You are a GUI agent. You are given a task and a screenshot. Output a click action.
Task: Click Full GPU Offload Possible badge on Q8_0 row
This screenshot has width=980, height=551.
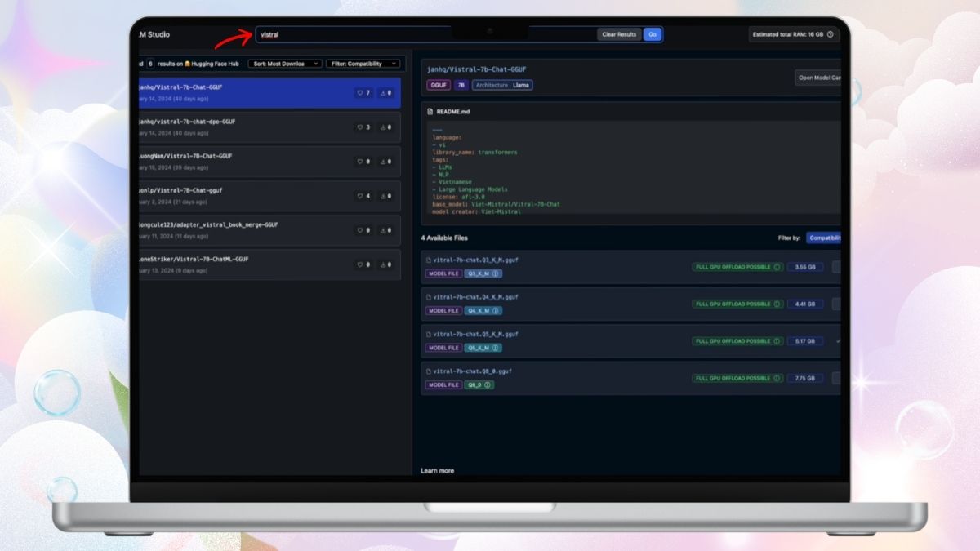737,378
